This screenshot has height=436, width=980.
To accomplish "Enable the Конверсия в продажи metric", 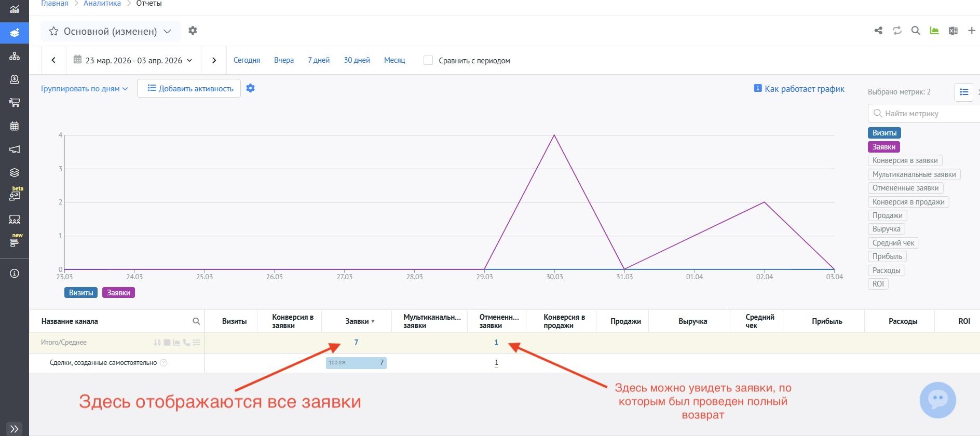I will point(908,202).
